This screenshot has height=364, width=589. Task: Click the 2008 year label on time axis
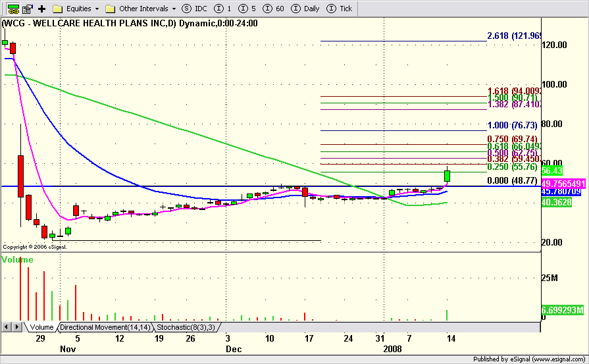[392, 349]
